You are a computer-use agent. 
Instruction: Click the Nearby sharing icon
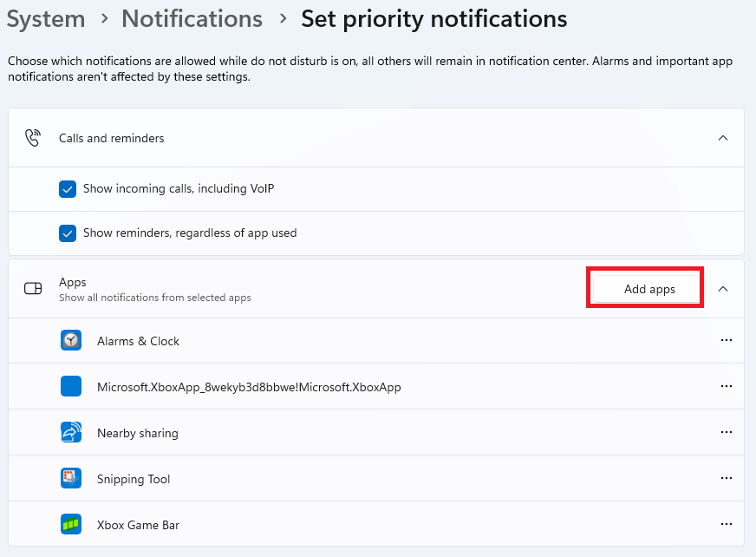coord(71,433)
